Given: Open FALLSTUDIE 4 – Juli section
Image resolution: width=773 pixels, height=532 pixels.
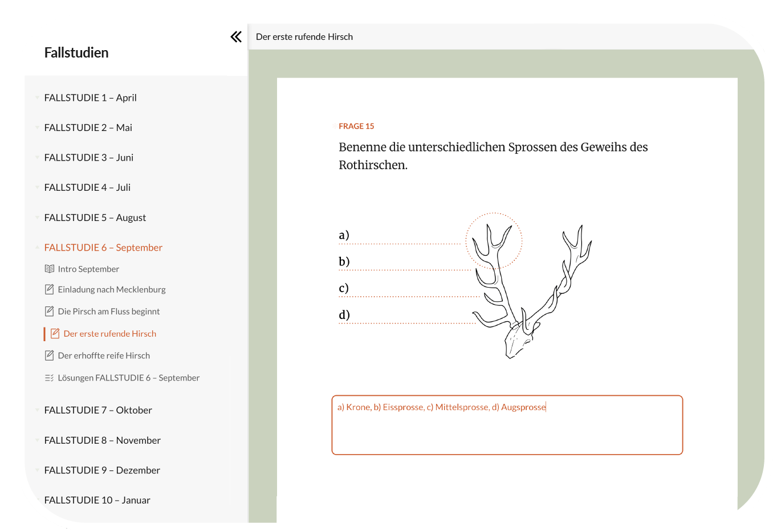Looking at the screenshot, I should tap(87, 187).
